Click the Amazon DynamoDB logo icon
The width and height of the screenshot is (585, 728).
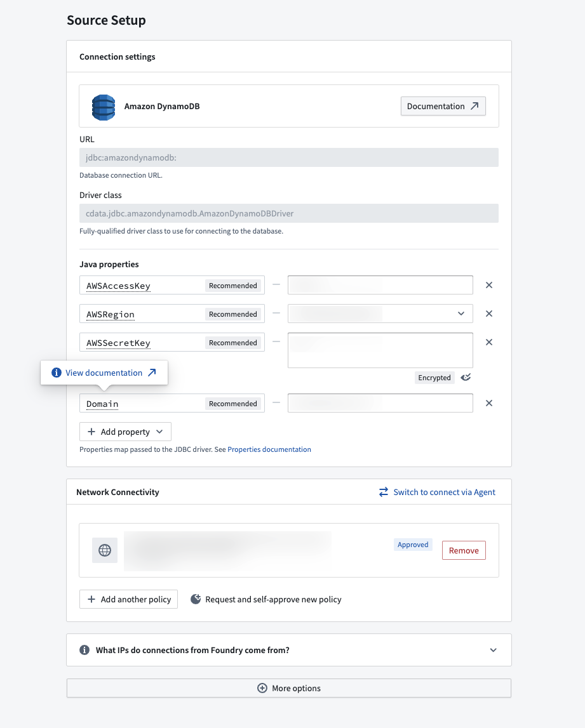click(x=103, y=107)
